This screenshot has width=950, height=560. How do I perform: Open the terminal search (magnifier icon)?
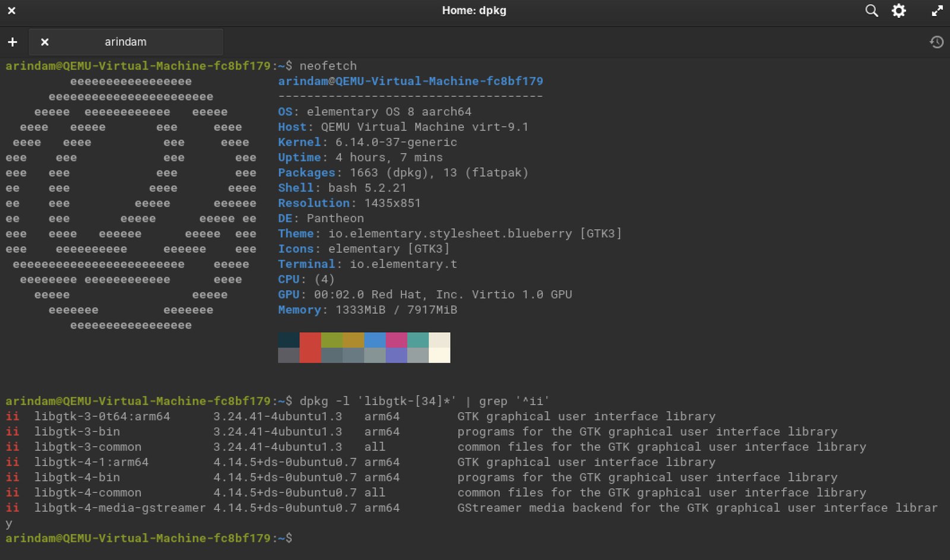pyautogui.click(x=871, y=11)
